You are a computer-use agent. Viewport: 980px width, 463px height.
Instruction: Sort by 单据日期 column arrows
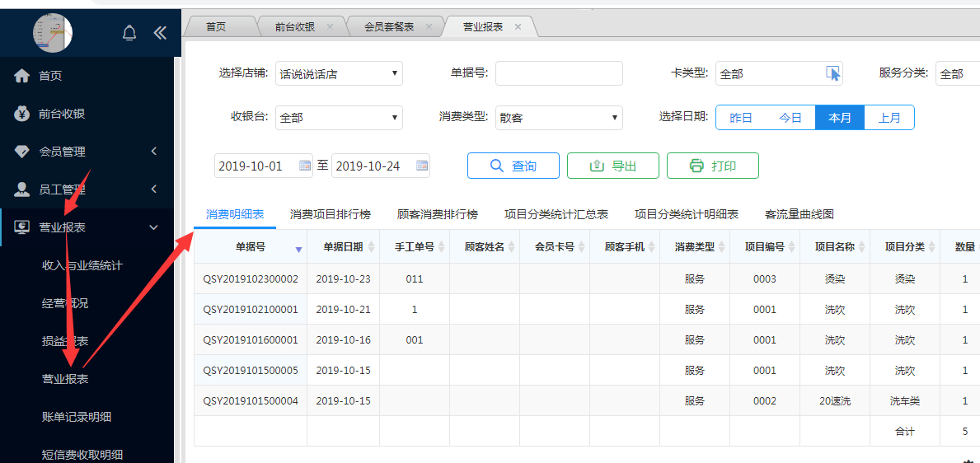(x=371, y=247)
